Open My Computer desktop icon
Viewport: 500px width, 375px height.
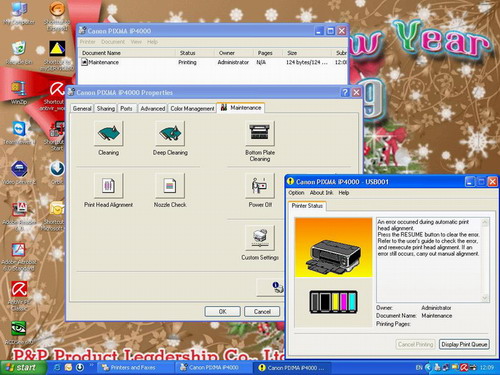[x=19, y=13]
